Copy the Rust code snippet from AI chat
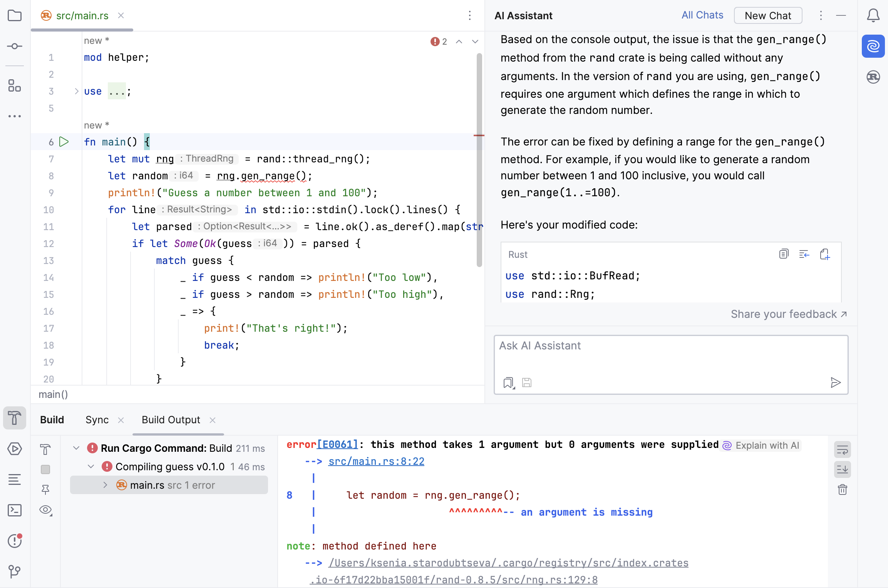This screenshot has width=888, height=588. 783,254
